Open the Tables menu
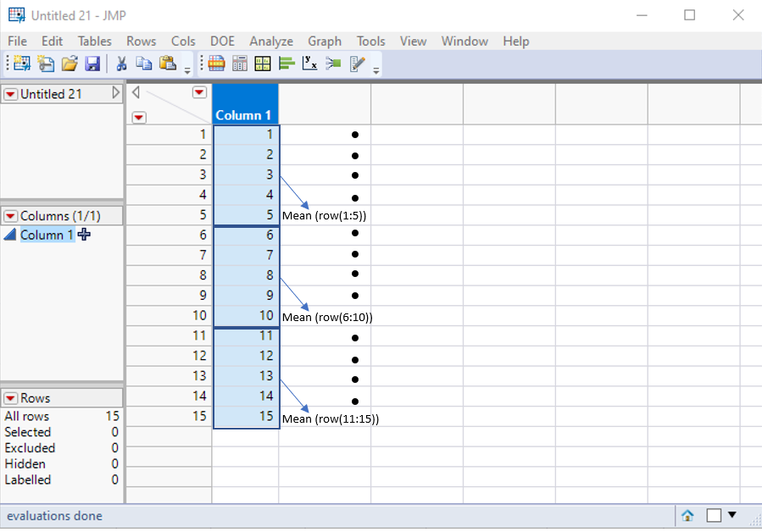This screenshot has width=762, height=532. click(x=94, y=41)
